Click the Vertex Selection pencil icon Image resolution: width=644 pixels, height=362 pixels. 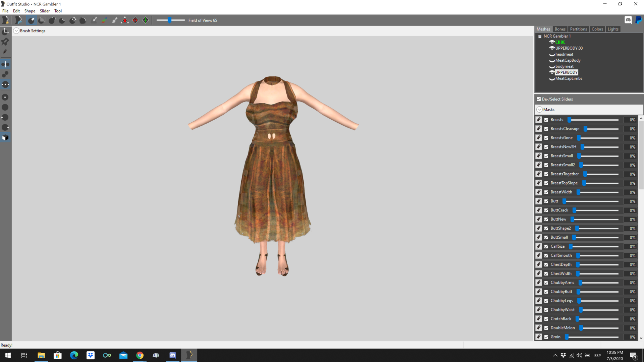click(5, 52)
